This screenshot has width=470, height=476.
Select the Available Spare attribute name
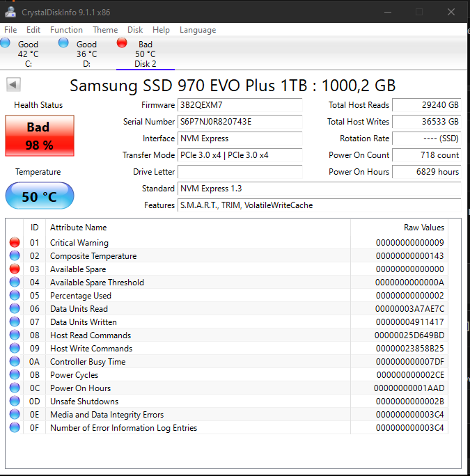point(78,269)
